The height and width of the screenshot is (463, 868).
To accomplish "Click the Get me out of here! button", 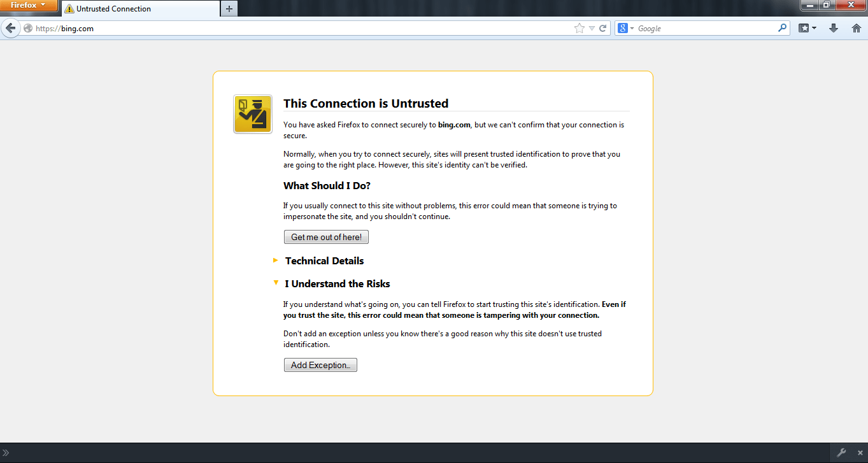I will (x=326, y=237).
